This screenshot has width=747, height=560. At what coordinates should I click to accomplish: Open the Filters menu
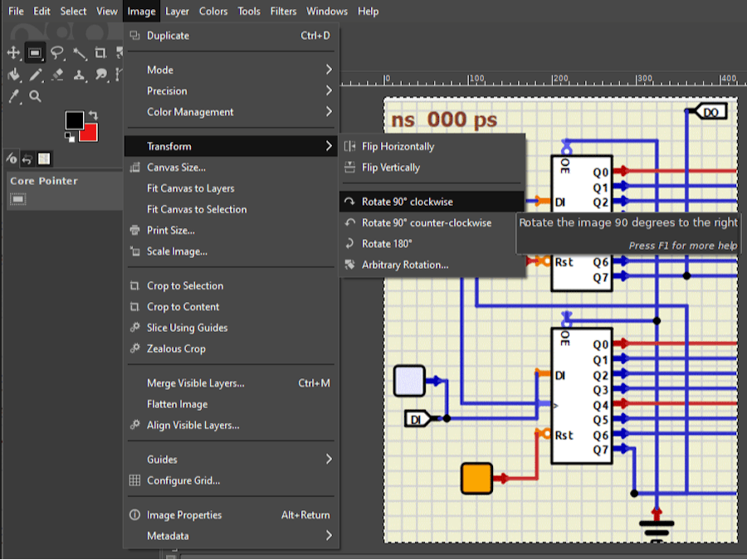tap(283, 11)
